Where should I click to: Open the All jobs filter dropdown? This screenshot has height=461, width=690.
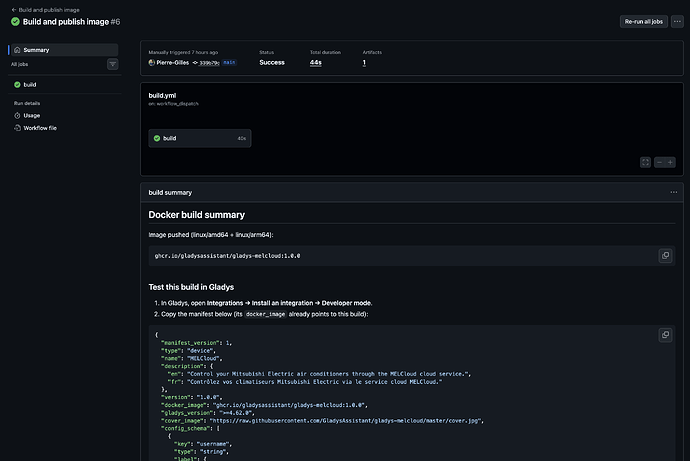click(x=113, y=64)
